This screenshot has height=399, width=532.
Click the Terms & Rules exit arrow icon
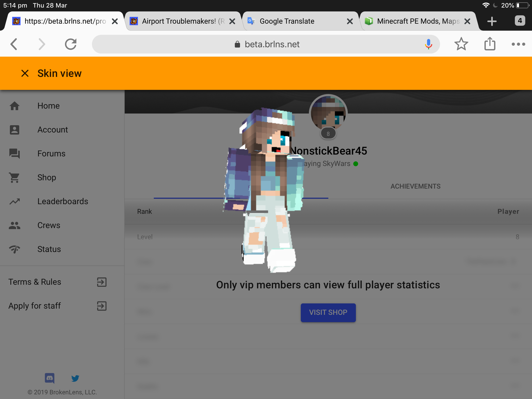point(102,282)
